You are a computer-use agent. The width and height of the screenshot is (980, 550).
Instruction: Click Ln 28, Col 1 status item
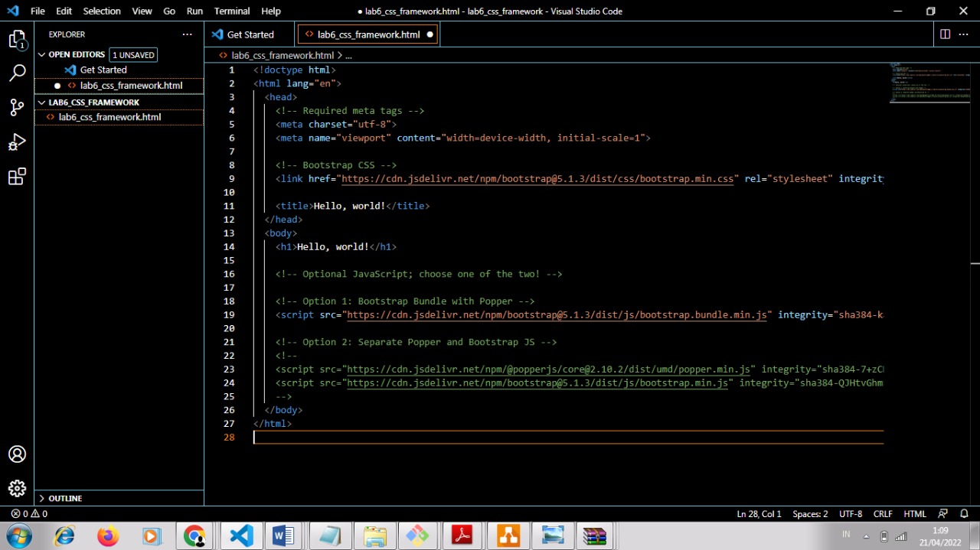759,514
